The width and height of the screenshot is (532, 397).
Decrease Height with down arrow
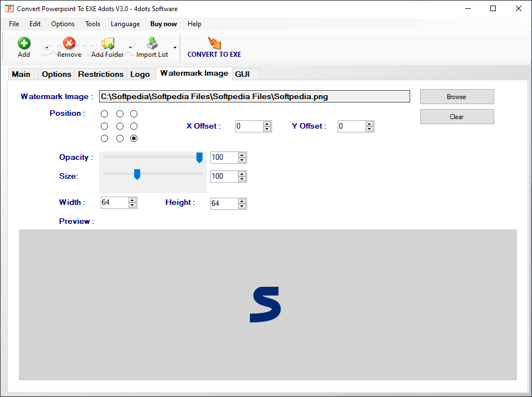pos(242,206)
